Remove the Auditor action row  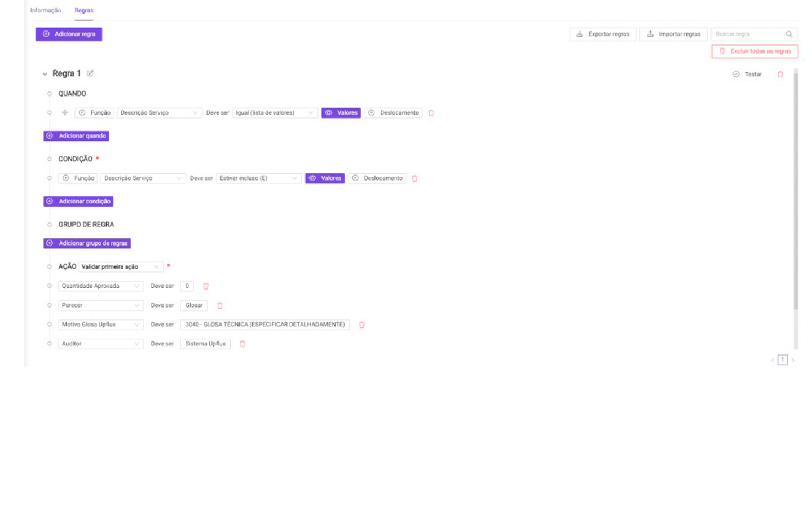click(x=242, y=344)
